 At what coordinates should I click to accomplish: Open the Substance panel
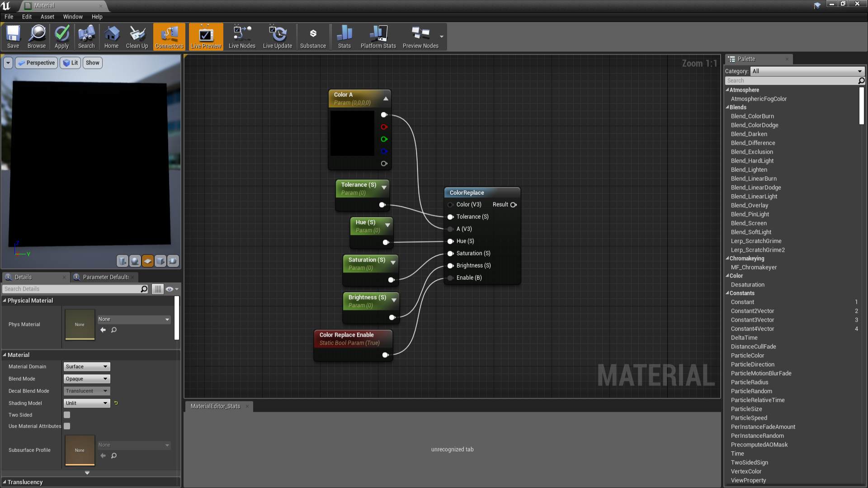coord(313,36)
